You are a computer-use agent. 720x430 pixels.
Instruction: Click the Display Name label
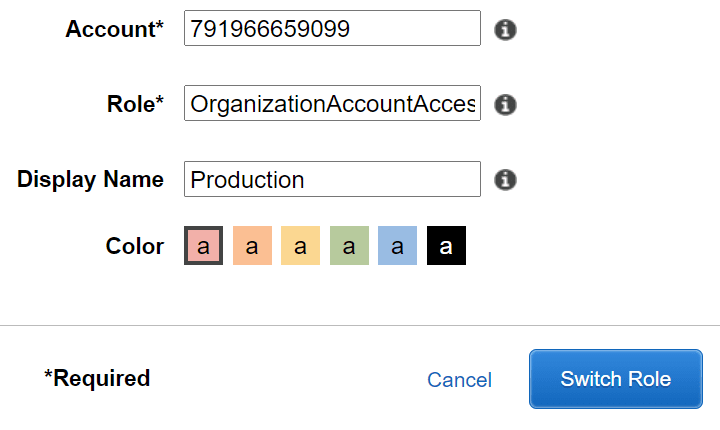(90, 180)
